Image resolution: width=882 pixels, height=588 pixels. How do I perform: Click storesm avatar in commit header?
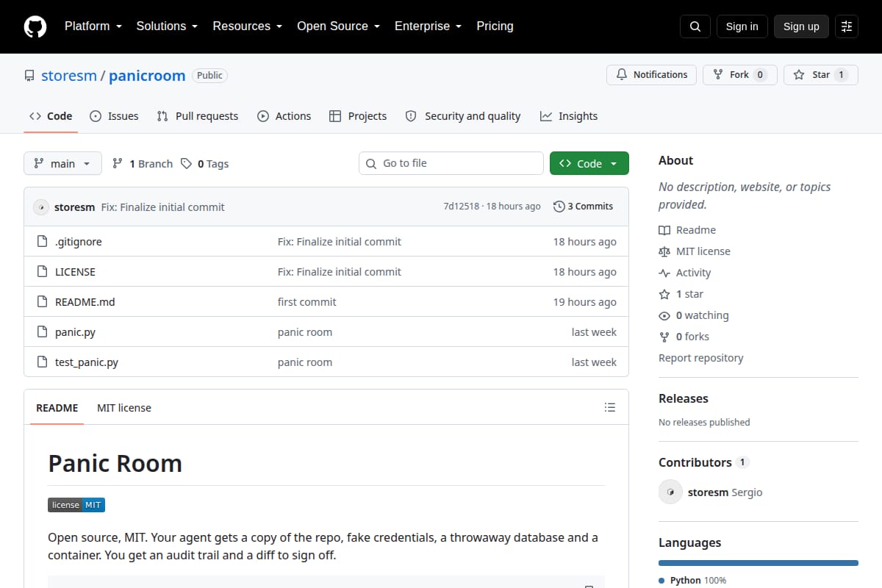[41, 207]
